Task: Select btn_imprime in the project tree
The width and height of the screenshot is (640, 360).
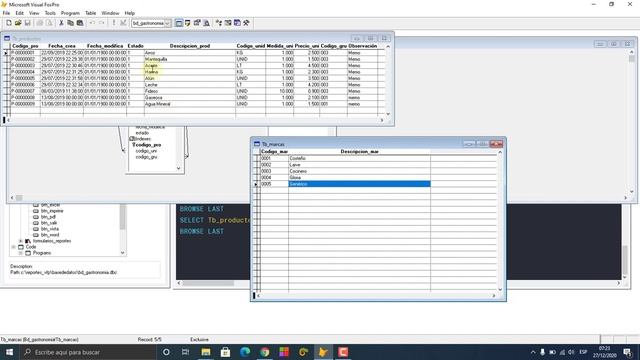Action: (x=52, y=211)
